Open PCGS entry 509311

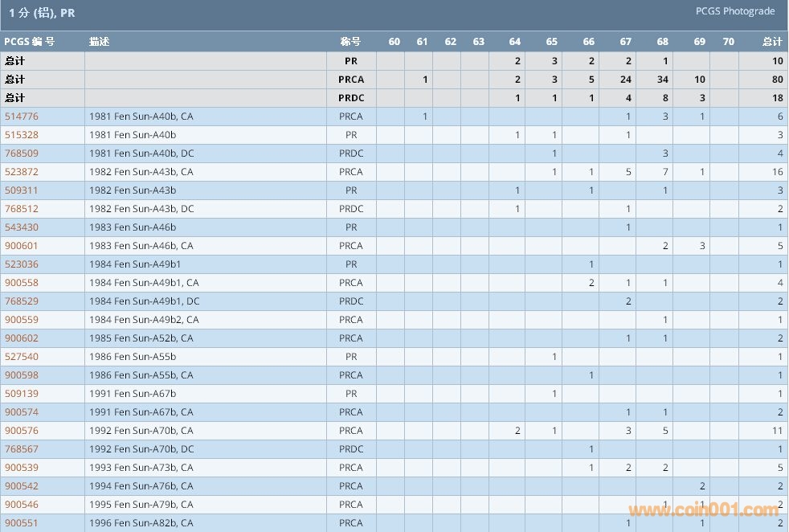coord(22,190)
